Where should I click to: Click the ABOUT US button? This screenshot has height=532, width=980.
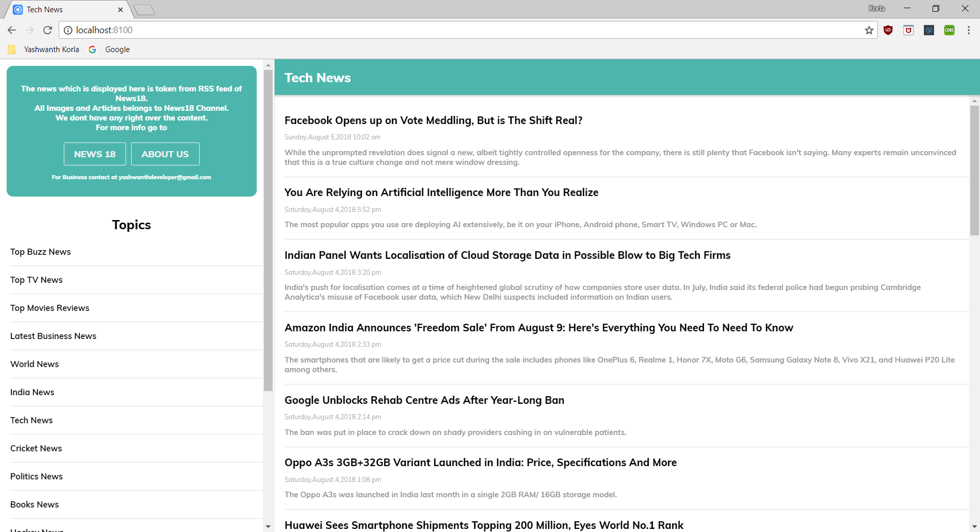(x=165, y=154)
